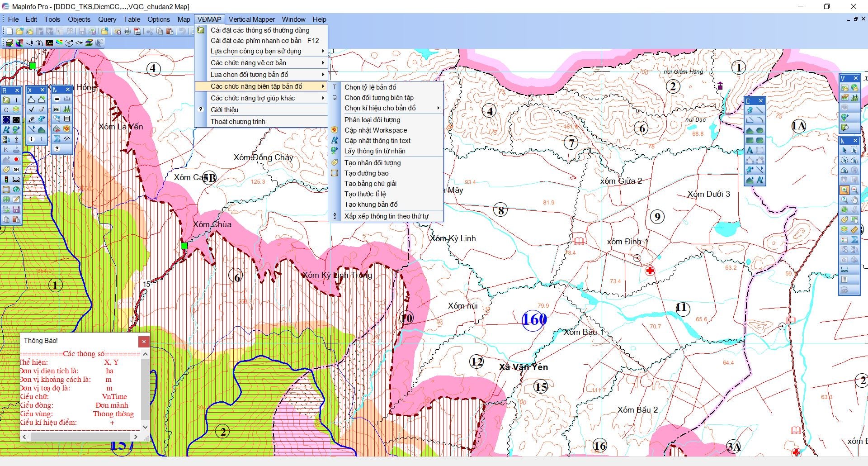The width and height of the screenshot is (868, 466).
Task: Click Thông Báo vertical scrollbar down arrow
Action: pyautogui.click(x=145, y=427)
